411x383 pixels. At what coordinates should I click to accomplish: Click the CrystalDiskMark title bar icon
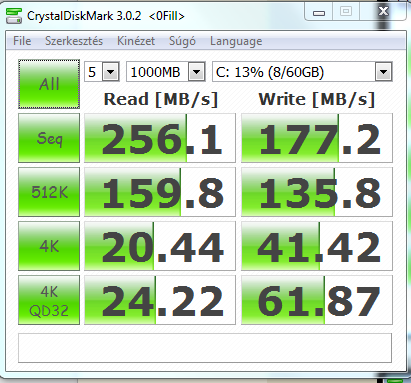14,16
